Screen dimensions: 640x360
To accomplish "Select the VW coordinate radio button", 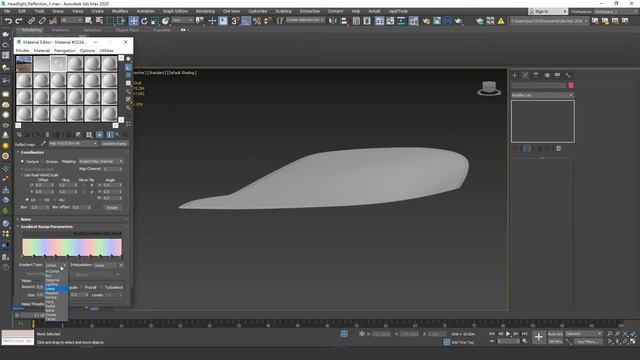I will 41,200.
